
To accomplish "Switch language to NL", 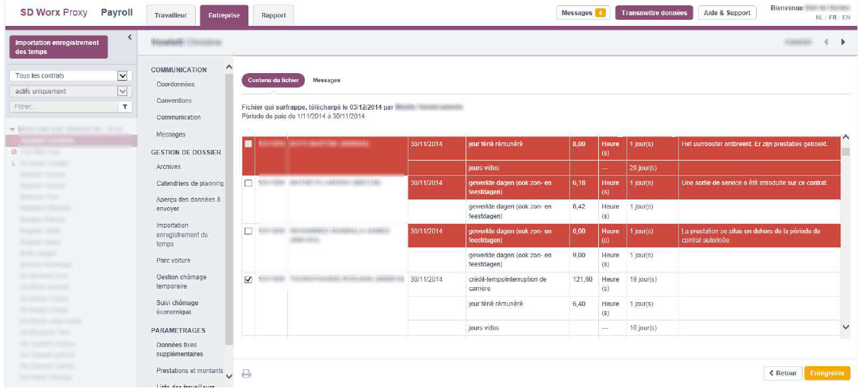I will click(819, 18).
